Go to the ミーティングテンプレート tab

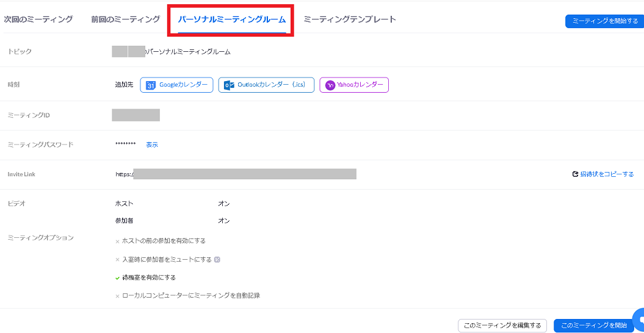350,20
